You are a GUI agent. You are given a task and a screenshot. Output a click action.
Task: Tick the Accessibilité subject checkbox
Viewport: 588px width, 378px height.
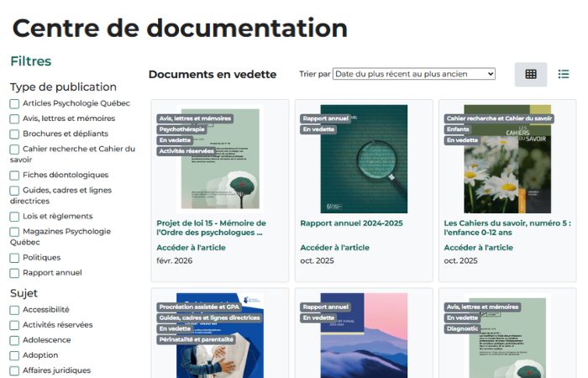pos(14,310)
